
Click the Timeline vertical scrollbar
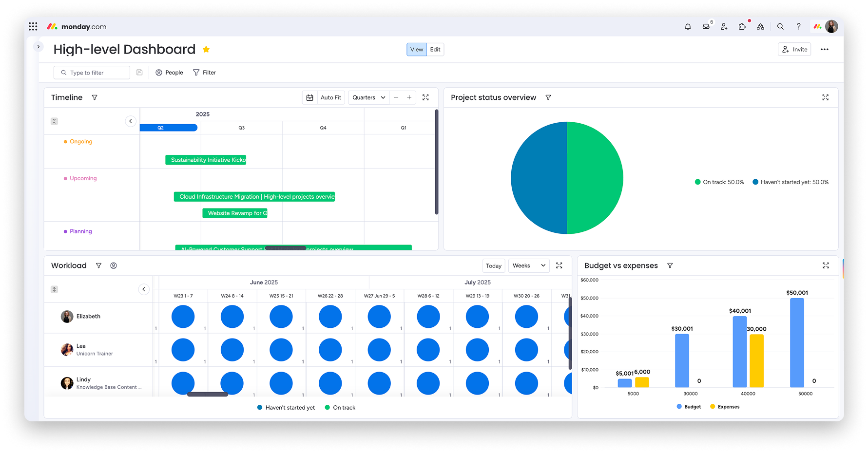[437, 162]
